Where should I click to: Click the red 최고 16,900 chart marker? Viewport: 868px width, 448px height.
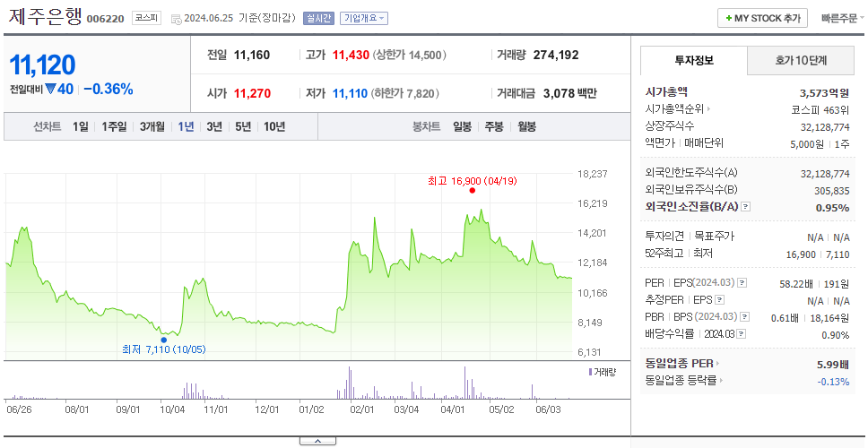coord(473,190)
